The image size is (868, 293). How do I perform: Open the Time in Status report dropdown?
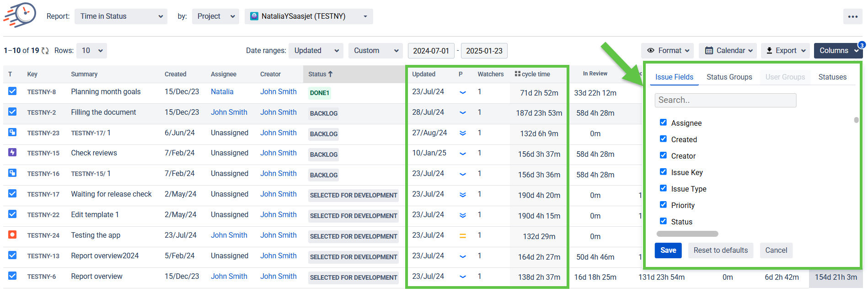[121, 16]
